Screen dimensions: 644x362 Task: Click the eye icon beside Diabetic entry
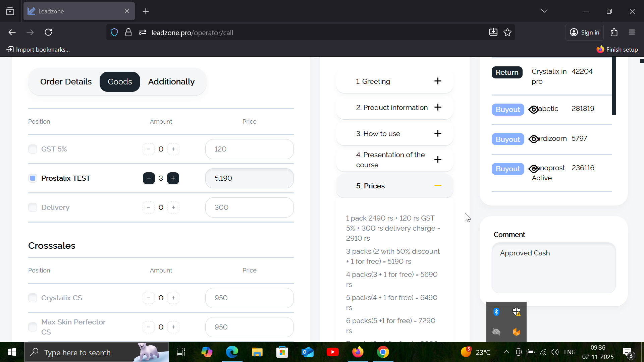point(534,110)
